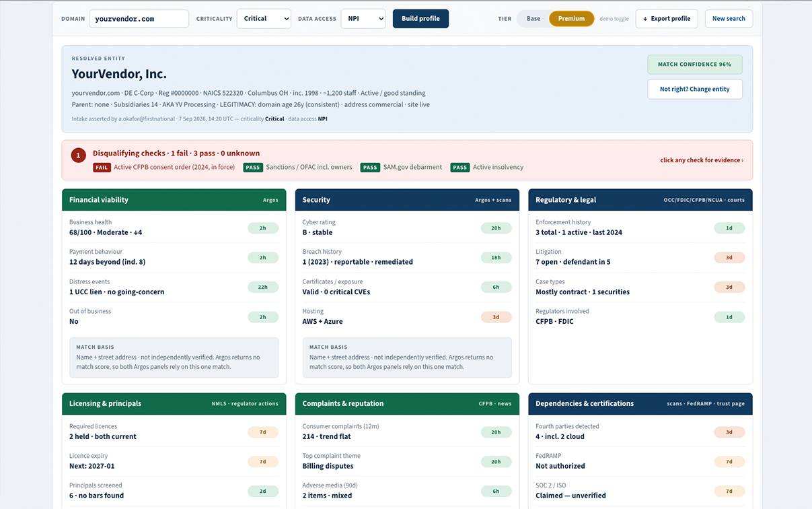Click '12 days beyond (ind. 8)' value
The image size is (812, 509).
pyautogui.click(x=107, y=262)
